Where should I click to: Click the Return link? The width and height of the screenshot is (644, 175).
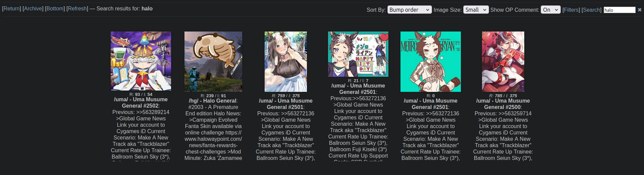11,8
